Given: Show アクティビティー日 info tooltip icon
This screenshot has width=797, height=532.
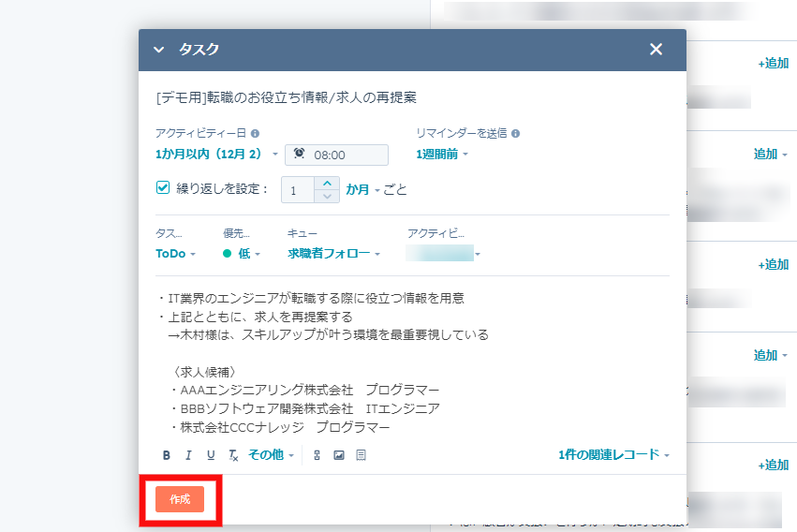Looking at the screenshot, I should 255,134.
